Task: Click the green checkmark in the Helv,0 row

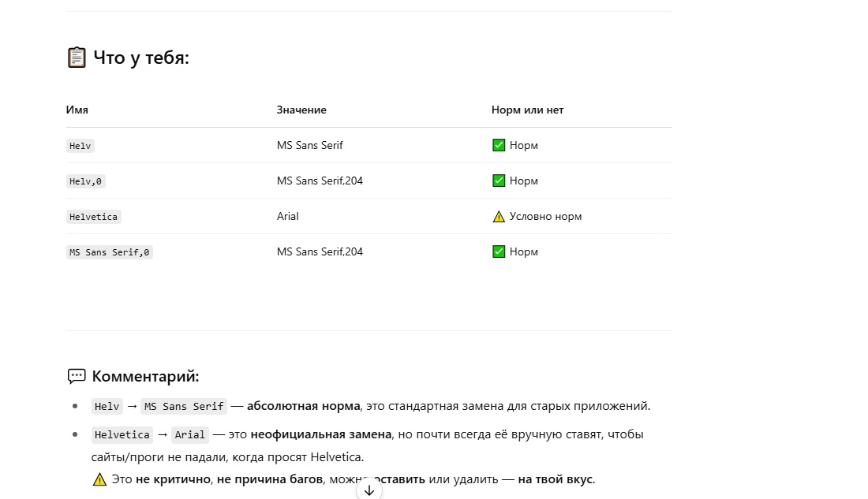Action: (499, 181)
